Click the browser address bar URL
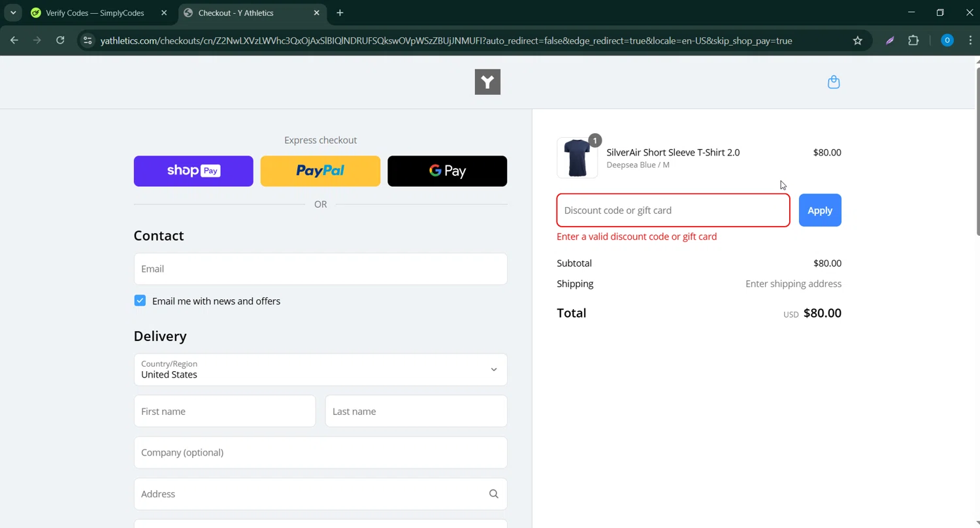Screen dimensions: 980x528 pyautogui.click(x=446, y=41)
